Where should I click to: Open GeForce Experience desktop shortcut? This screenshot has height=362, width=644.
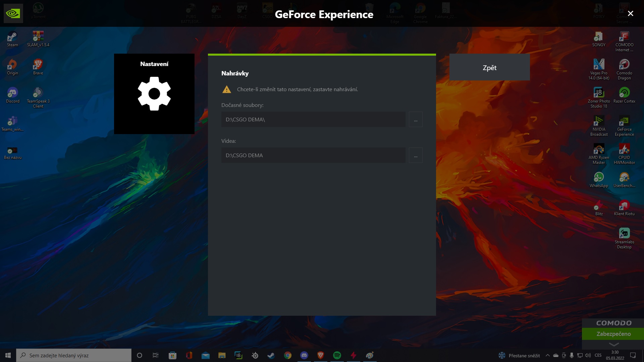tap(624, 126)
